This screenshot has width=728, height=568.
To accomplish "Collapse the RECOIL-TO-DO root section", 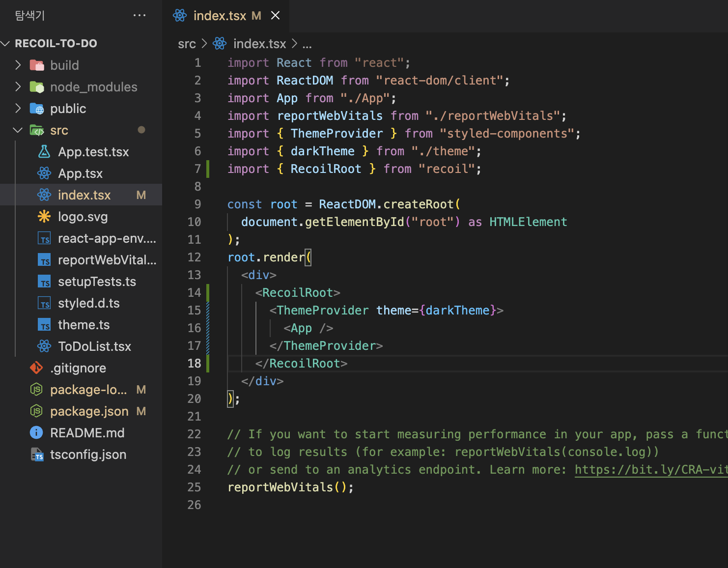I will (6, 44).
